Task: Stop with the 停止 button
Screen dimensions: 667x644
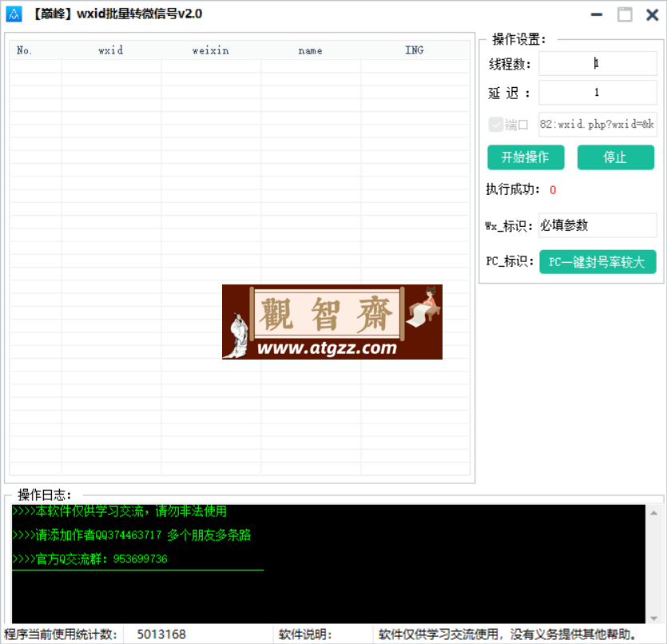Action: tap(615, 157)
